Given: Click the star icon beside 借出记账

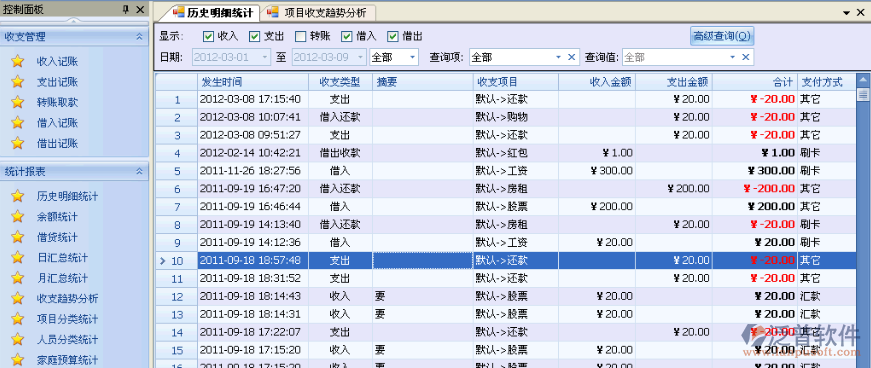Looking at the screenshot, I should coord(18,143).
